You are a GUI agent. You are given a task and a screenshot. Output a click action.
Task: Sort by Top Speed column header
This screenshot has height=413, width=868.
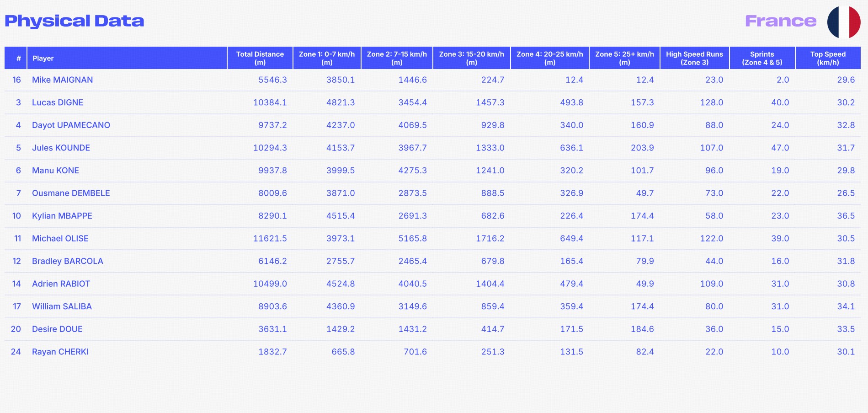[828, 58]
